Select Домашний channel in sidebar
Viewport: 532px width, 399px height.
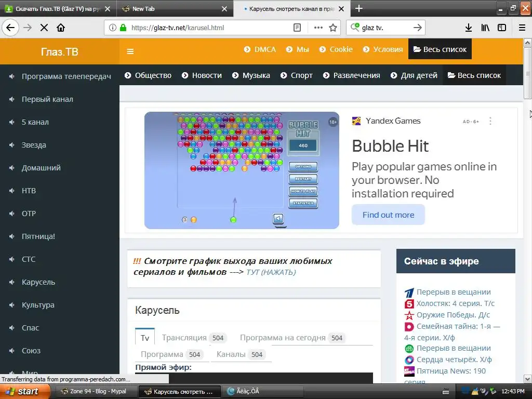60,168
